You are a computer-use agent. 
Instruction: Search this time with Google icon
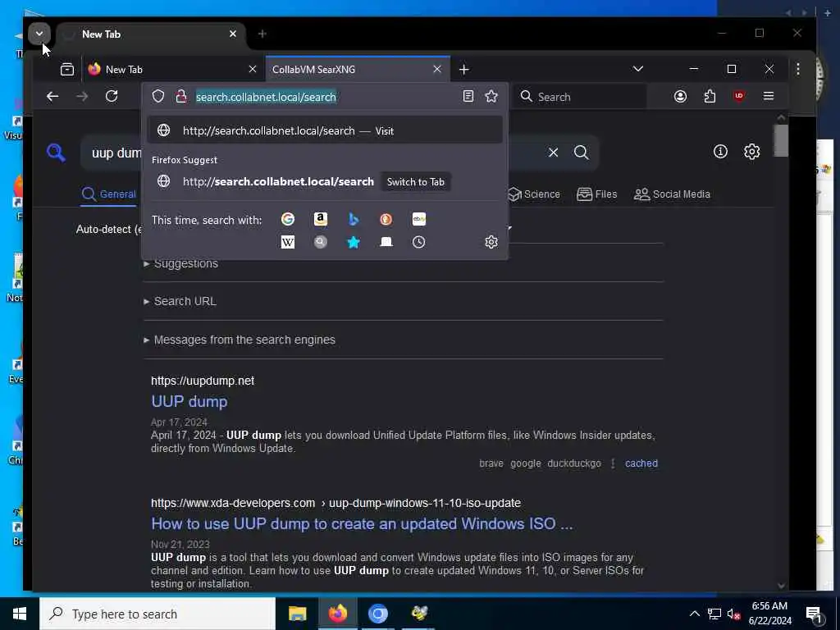point(288,219)
